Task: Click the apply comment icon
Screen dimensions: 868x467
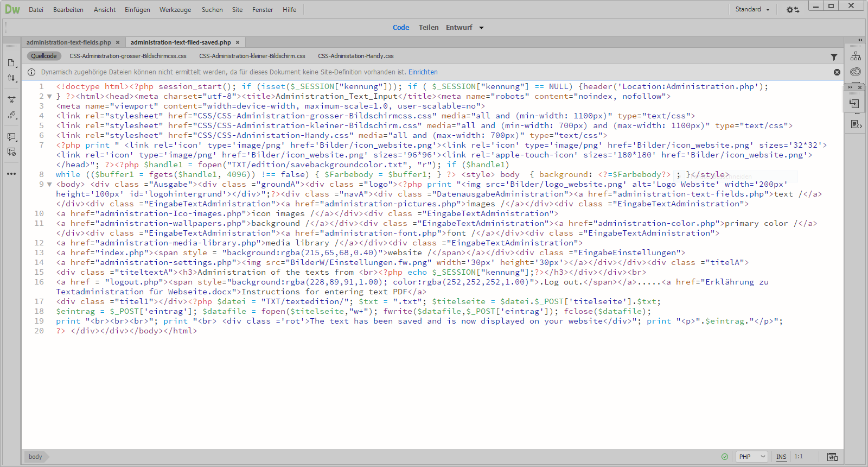Action: [x=11, y=137]
